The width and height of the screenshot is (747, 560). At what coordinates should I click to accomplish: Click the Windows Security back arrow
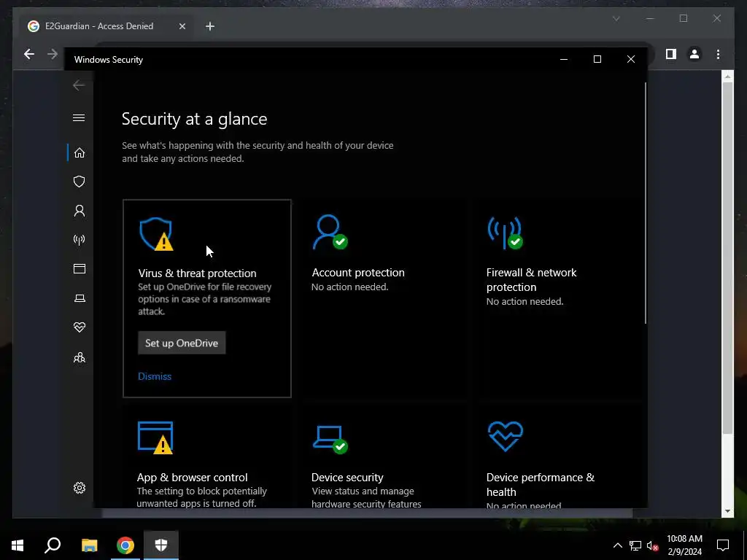79,85
